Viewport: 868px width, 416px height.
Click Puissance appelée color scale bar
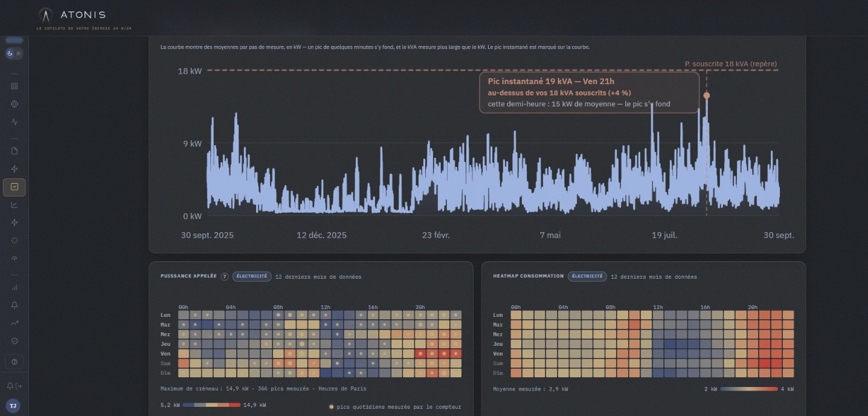tap(211, 405)
